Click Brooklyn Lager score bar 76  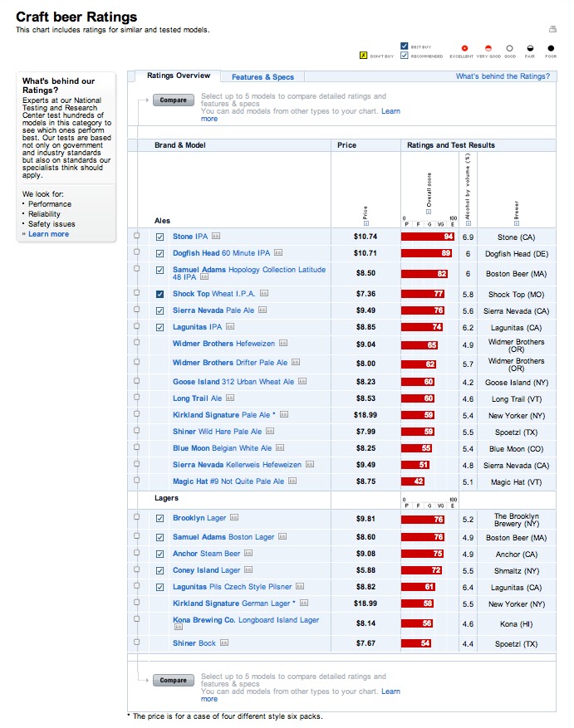[423, 520]
